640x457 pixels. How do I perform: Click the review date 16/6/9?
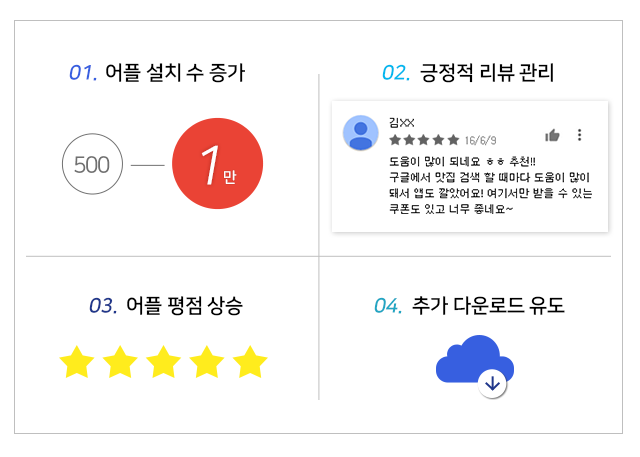[480, 141]
